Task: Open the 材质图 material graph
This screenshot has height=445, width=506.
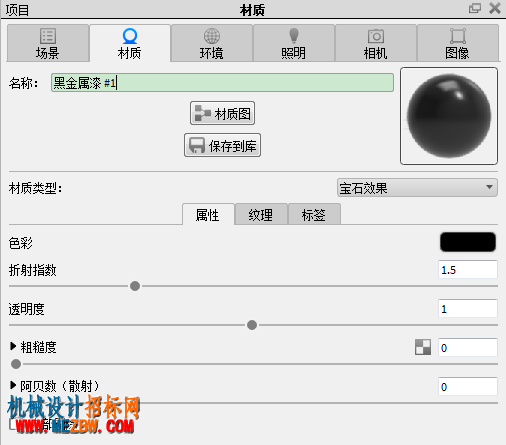Action: click(x=222, y=113)
